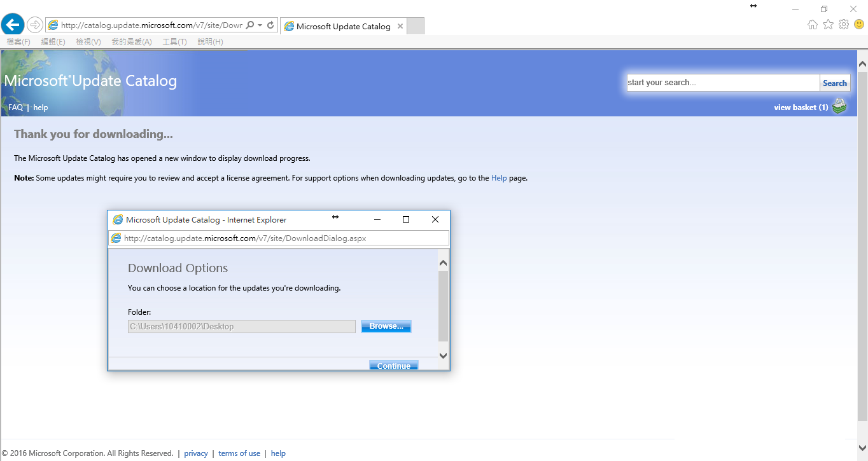Click the 'Folder:' label in dialog
This screenshot has height=461, width=868.
coord(139,312)
